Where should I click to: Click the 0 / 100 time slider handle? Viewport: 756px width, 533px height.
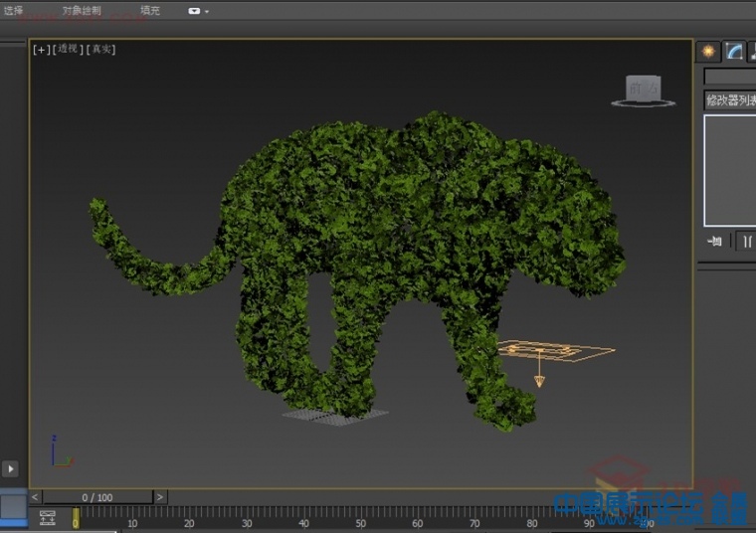97,497
